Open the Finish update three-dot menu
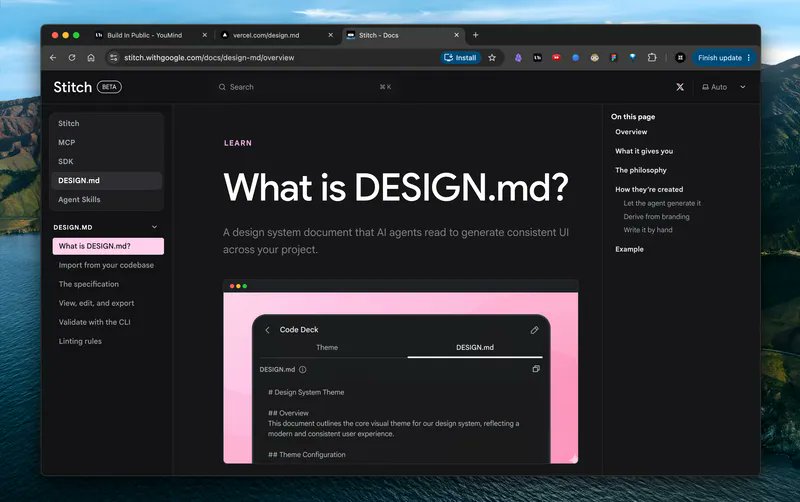The image size is (800, 502). (748, 58)
